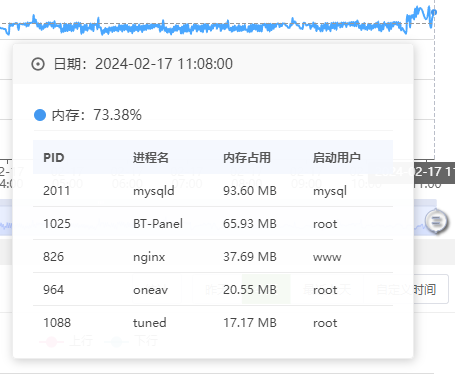Select PID 2011 cell
The width and height of the screenshot is (455, 392).
[x=57, y=191]
